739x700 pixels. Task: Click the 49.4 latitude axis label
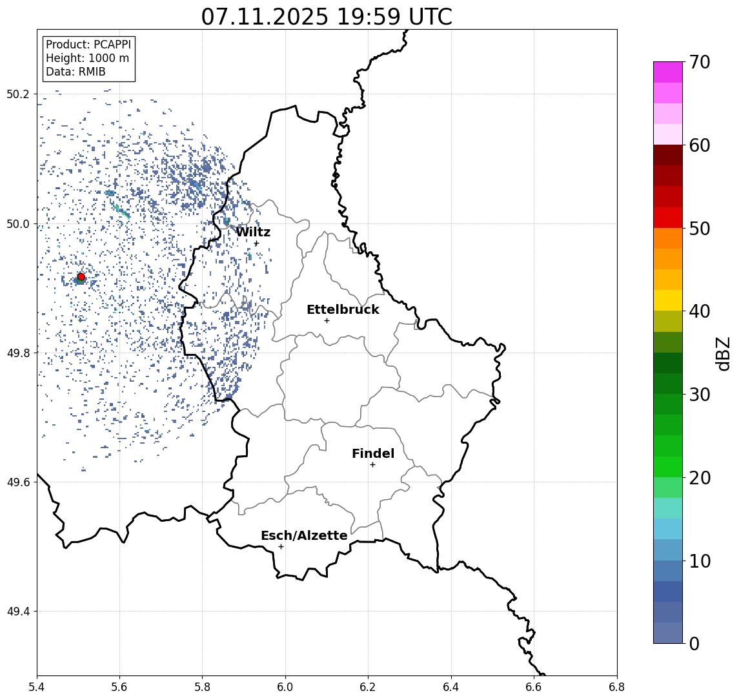pyautogui.click(x=17, y=612)
